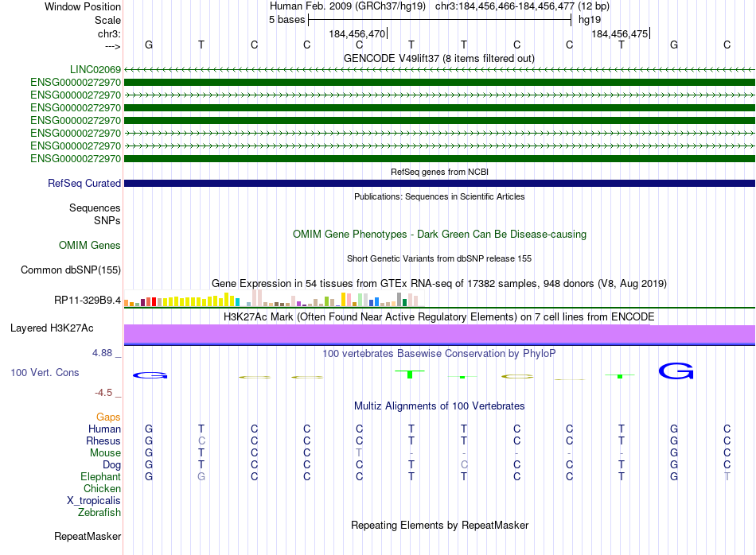The height and width of the screenshot is (555, 756).
Task: Click the 184,456,475 coordinate marker
Action: [x=620, y=33]
